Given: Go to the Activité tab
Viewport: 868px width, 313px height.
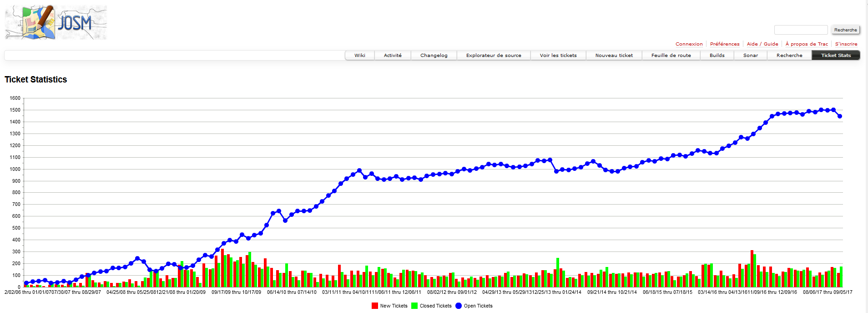Looking at the screenshot, I should (x=393, y=56).
